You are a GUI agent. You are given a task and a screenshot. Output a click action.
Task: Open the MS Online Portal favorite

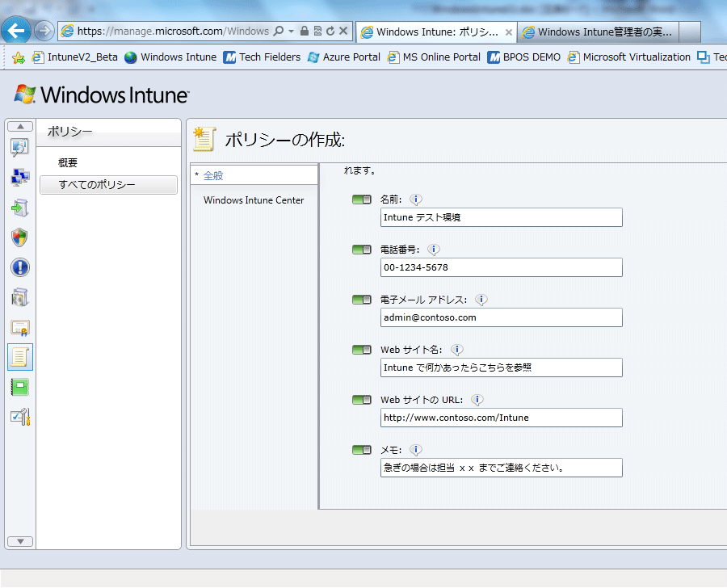click(434, 57)
